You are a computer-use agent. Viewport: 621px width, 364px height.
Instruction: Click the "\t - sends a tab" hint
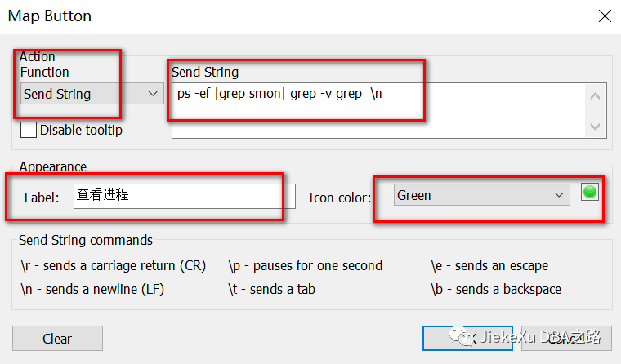271,290
